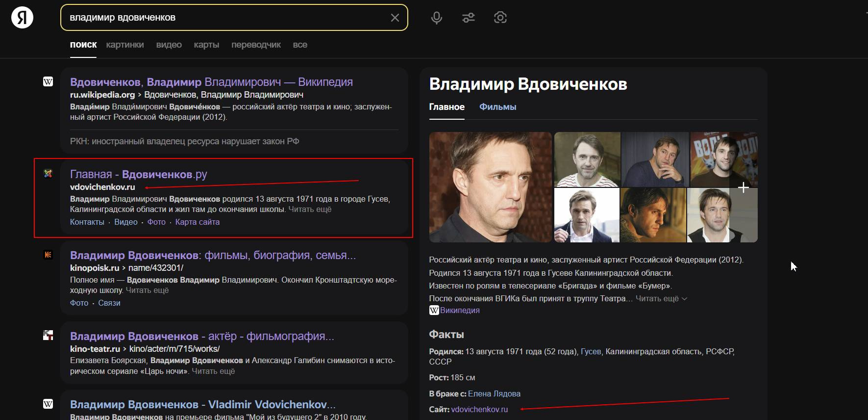Open the Википедия result title about Вдовиченков
868x420 pixels.
pyautogui.click(x=211, y=82)
